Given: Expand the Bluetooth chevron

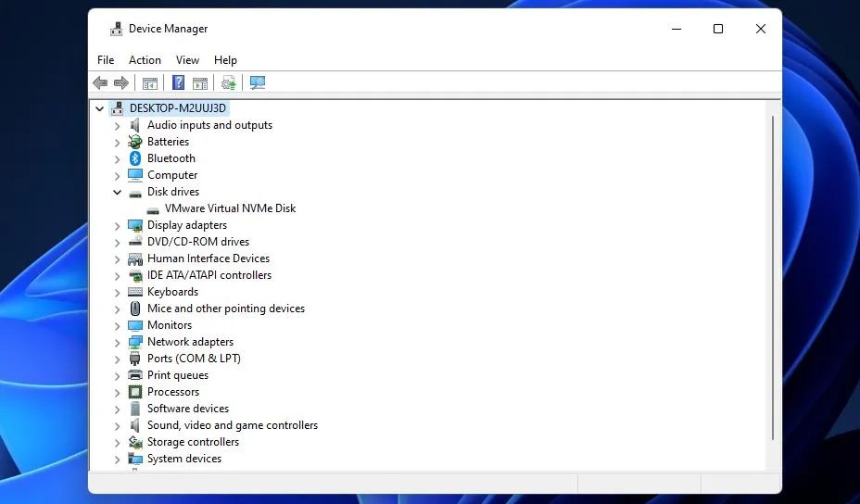Looking at the screenshot, I should tap(117, 159).
